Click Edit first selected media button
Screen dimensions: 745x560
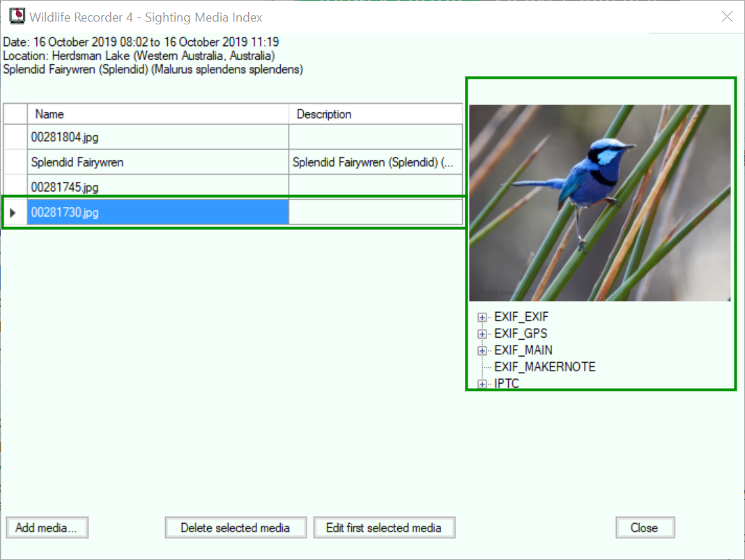point(385,528)
